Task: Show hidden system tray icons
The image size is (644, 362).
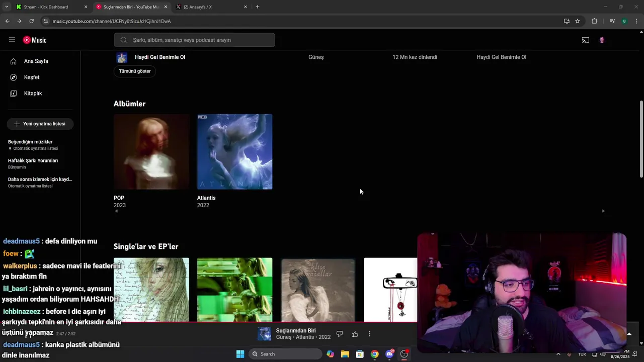Action: pos(558,354)
